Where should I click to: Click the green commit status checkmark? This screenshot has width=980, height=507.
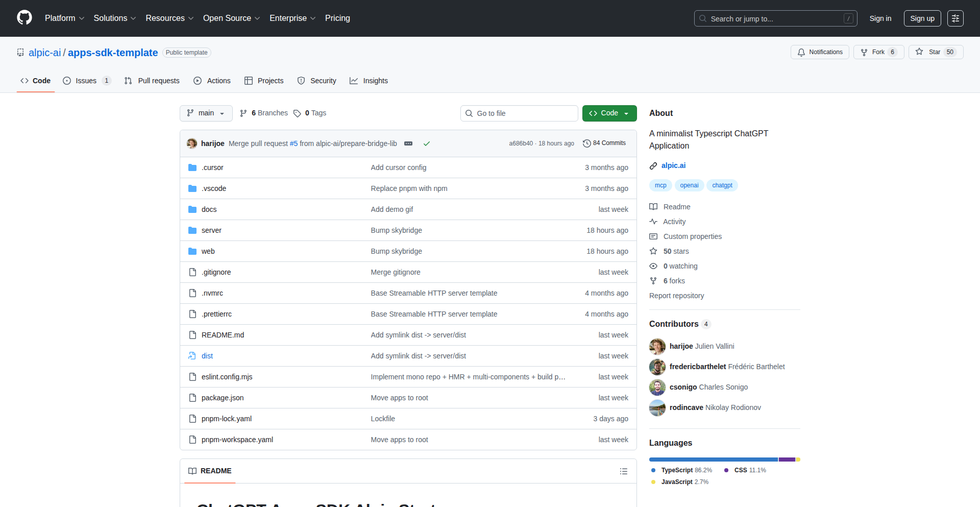point(427,143)
